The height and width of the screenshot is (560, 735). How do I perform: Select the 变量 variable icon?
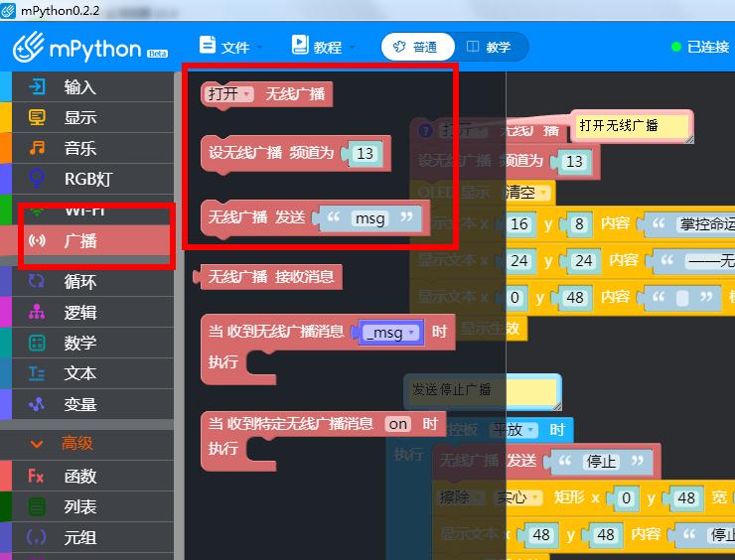37,404
